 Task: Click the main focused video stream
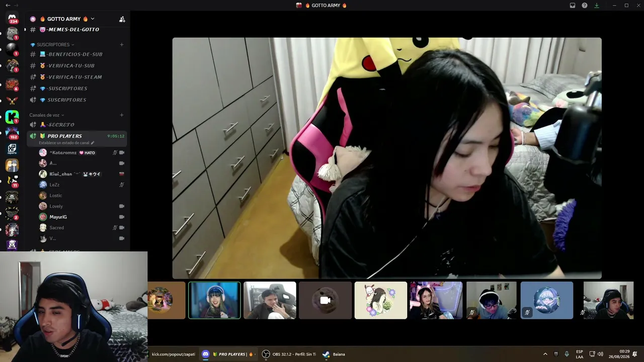pos(387,158)
